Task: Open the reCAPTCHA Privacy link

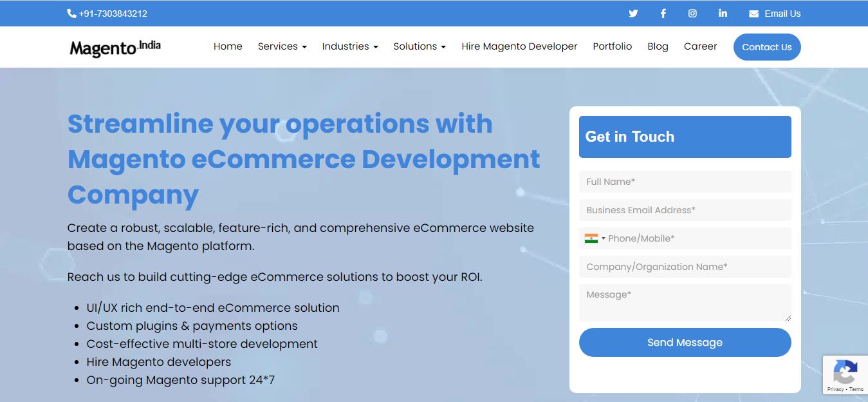Action: [835, 389]
